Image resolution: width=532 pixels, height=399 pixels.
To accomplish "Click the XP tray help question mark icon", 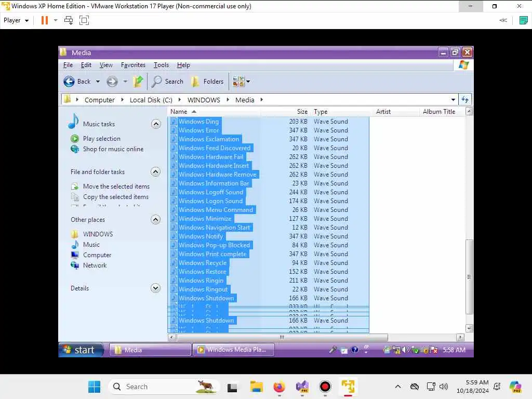I will click(355, 350).
